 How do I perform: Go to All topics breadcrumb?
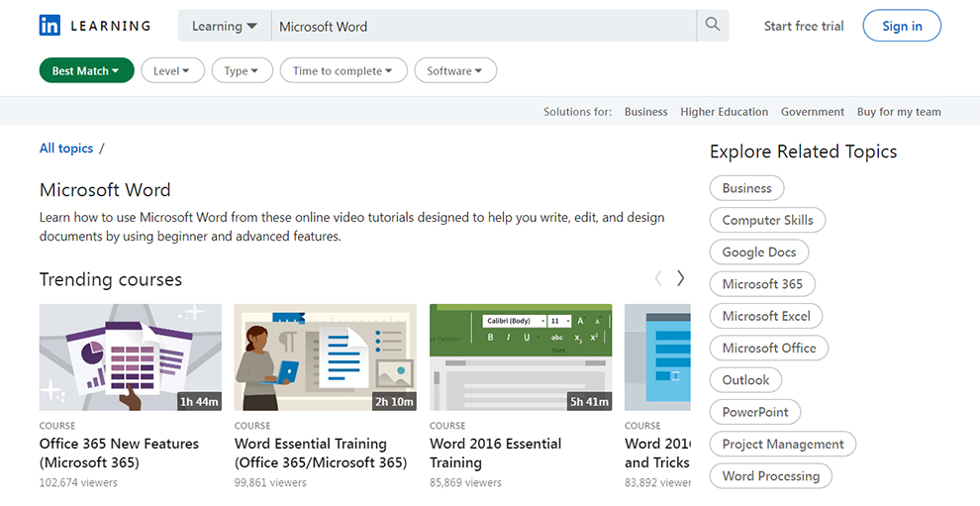66,149
